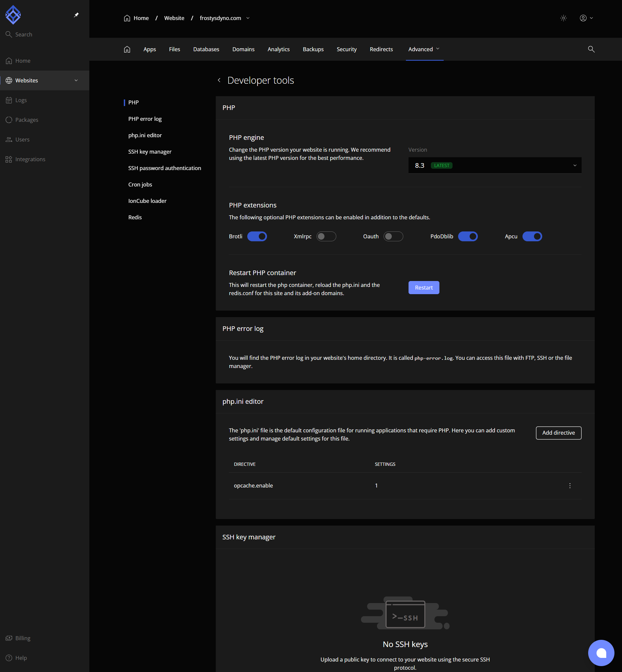The width and height of the screenshot is (622, 672).
Task: Jump to PHP section in side nav
Action: coord(133,102)
